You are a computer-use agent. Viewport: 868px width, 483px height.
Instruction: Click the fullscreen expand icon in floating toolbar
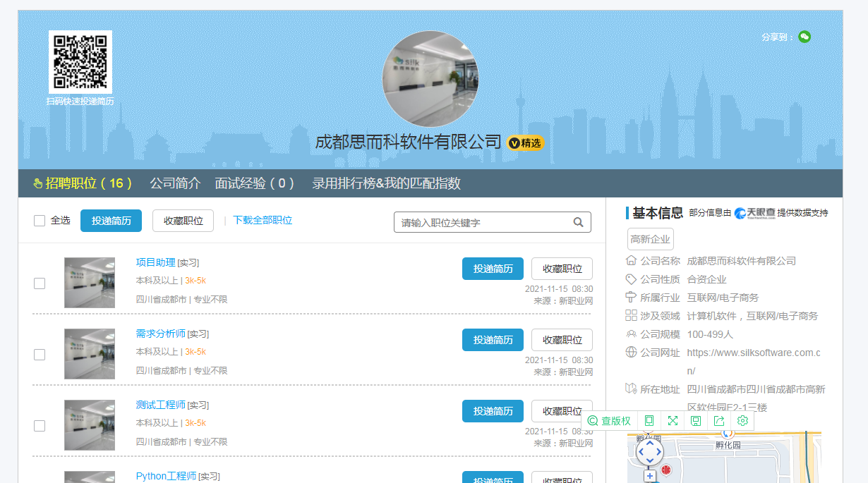pos(673,421)
